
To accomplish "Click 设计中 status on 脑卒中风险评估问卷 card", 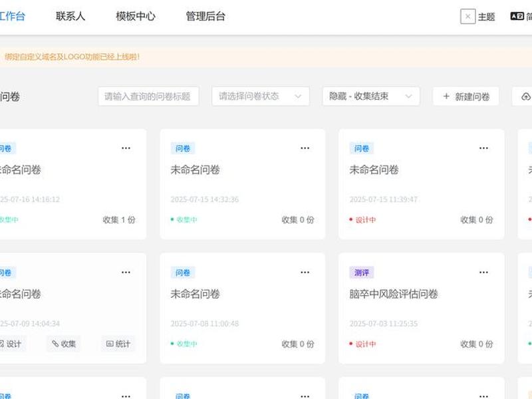I will point(362,344).
